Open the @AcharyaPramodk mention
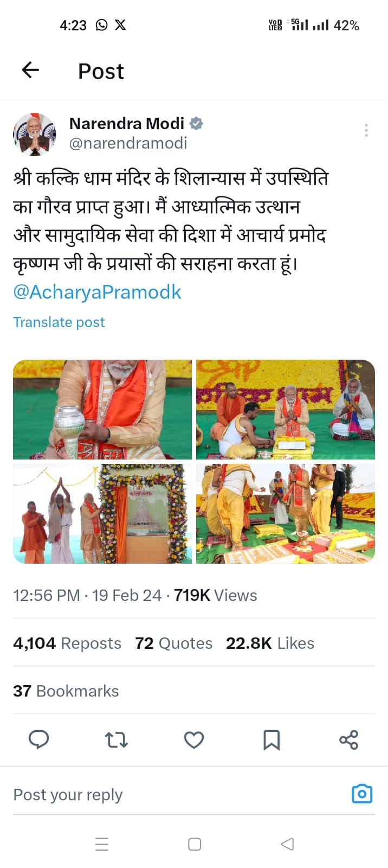This screenshot has width=388, height=868. 97,292
